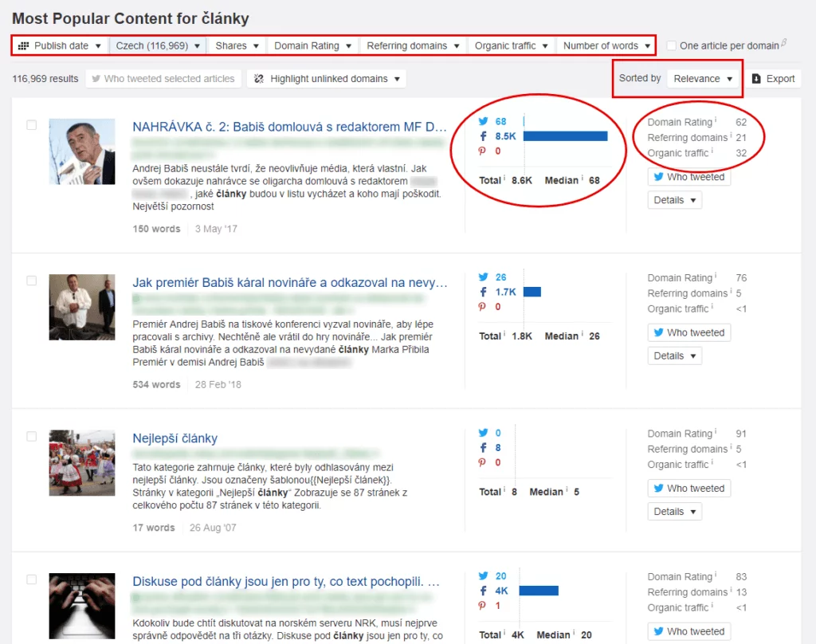Select the Diskuse pod články article checkbox
This screenshot has width=816, height=644.
click(32, 579)
